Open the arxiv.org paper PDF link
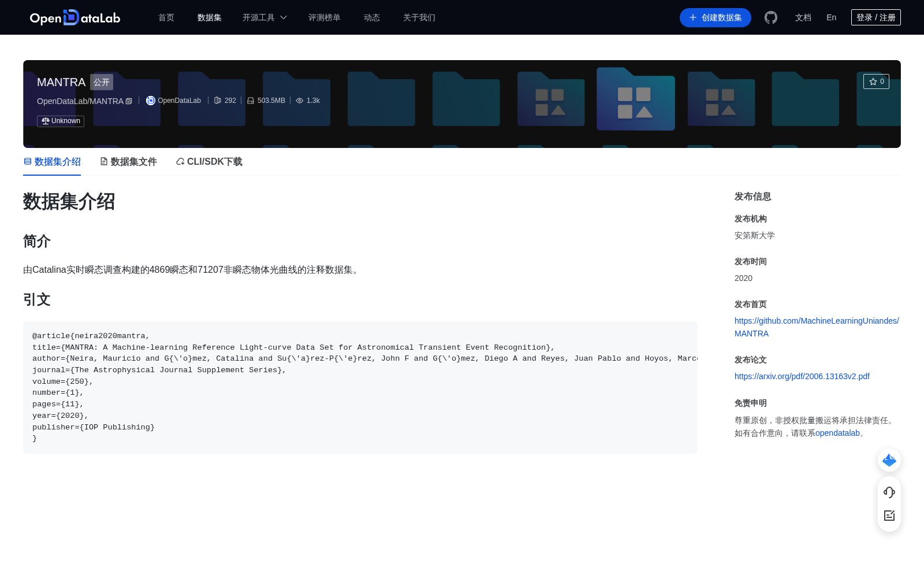Screen dimensions: 924x578 [x=802, y=376]
